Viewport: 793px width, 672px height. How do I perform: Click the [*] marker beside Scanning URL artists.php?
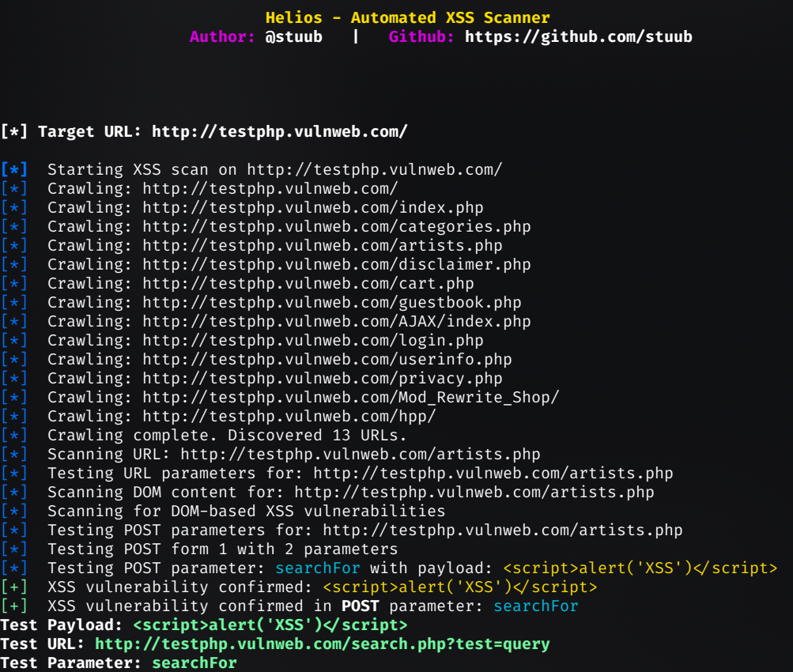pos(14,455)
